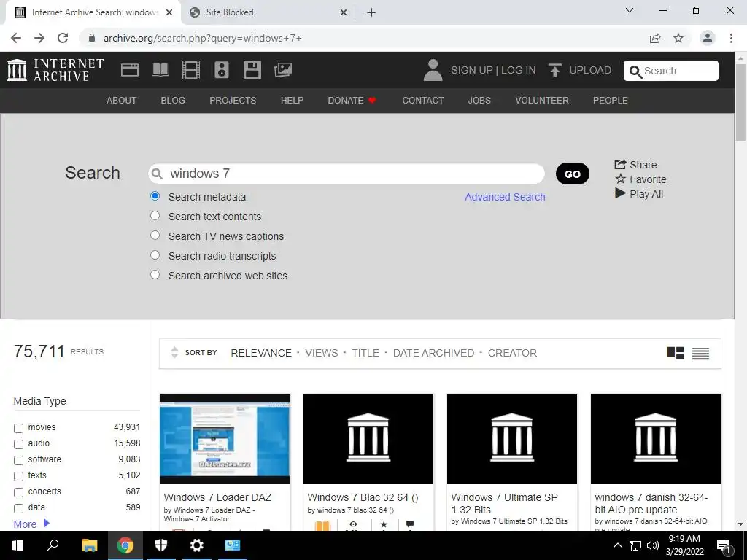
Task: Select Search TV news captions radio button
Action: click(x=155, y=236)
